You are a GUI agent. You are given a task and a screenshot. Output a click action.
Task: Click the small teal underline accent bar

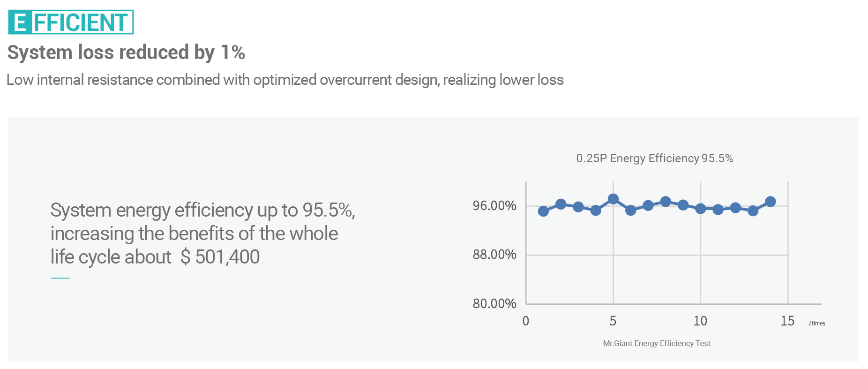pos(60,278)
